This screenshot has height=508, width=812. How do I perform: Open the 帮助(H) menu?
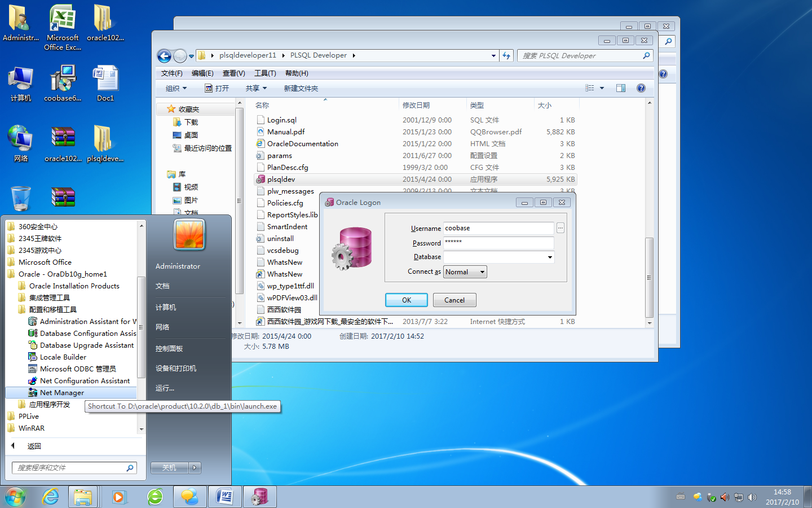coord(297,73)
